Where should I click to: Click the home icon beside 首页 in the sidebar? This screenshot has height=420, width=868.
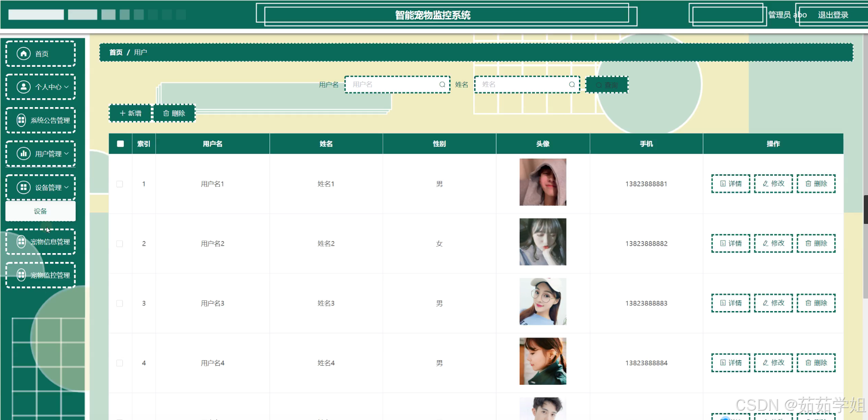(24, 54)
